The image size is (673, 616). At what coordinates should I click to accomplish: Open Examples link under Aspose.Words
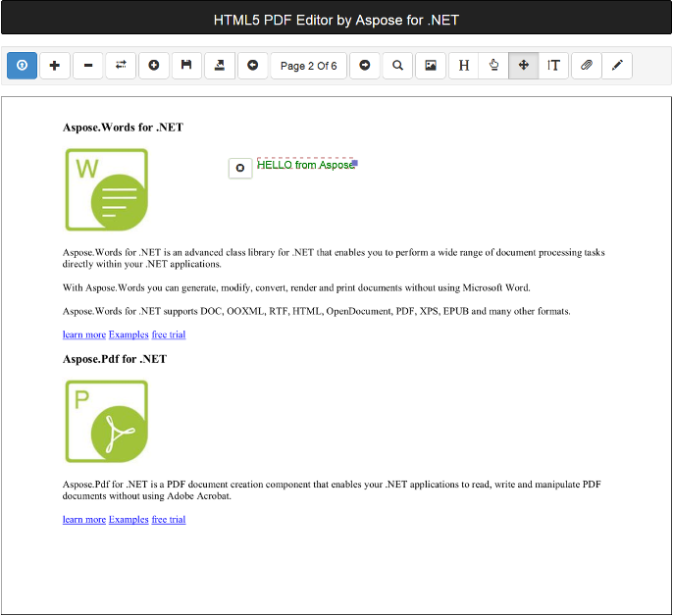click(129, 334)
